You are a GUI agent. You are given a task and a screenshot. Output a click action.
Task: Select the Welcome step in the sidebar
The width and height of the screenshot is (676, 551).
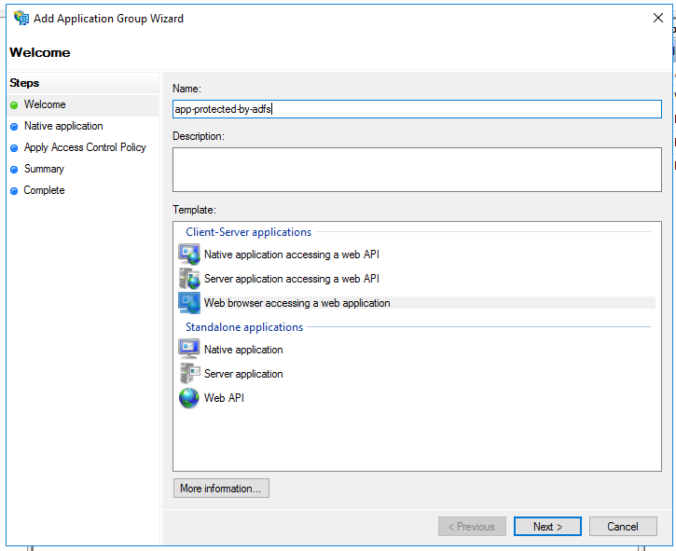click(x=45, y=104)
